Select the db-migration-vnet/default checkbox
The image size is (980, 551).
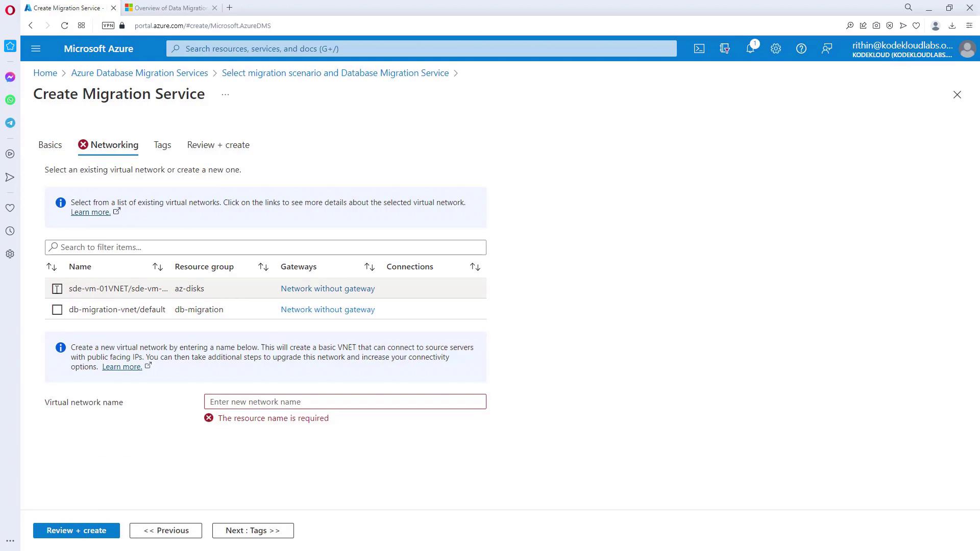[x=57, y=310]
